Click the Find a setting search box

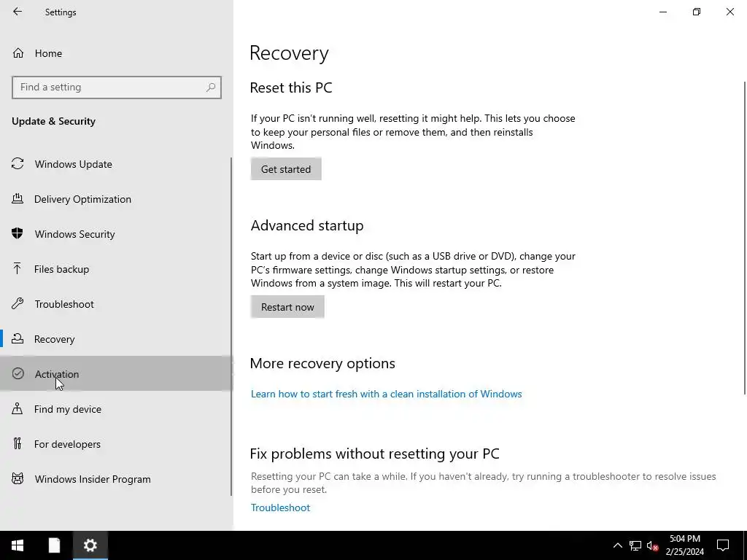(x=117, y=87)
